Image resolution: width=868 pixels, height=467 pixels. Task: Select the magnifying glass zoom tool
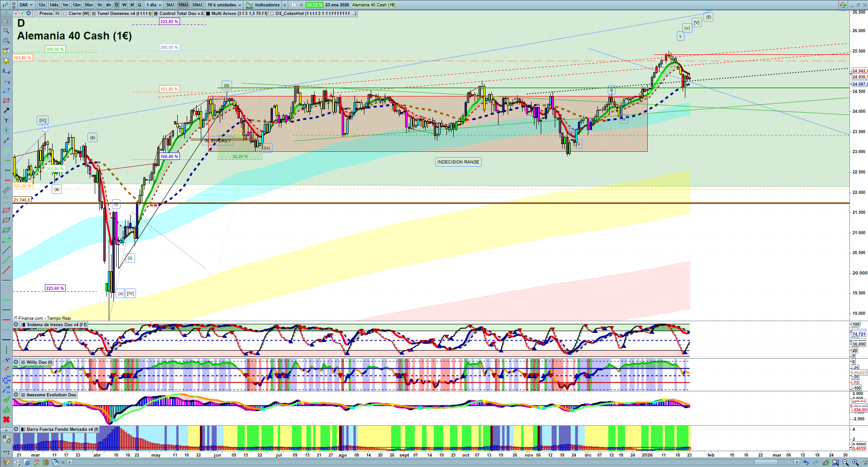6,31
